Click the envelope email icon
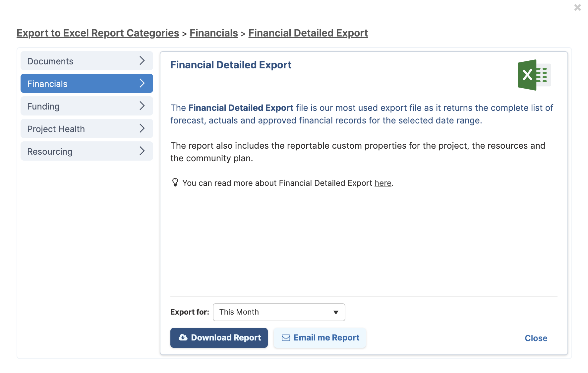The image size is (588, 373). (286, 338)
